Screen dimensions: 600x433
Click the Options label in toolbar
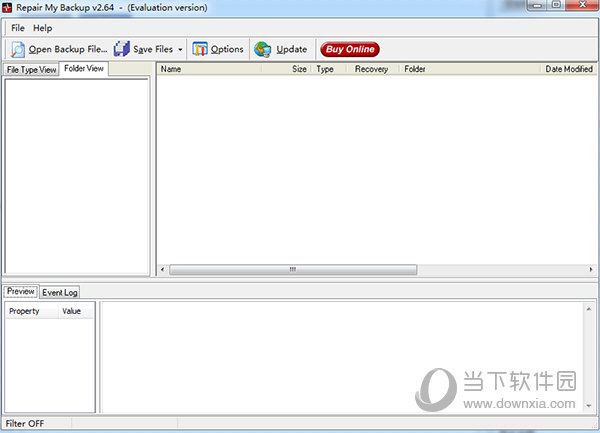pos(227,49)
